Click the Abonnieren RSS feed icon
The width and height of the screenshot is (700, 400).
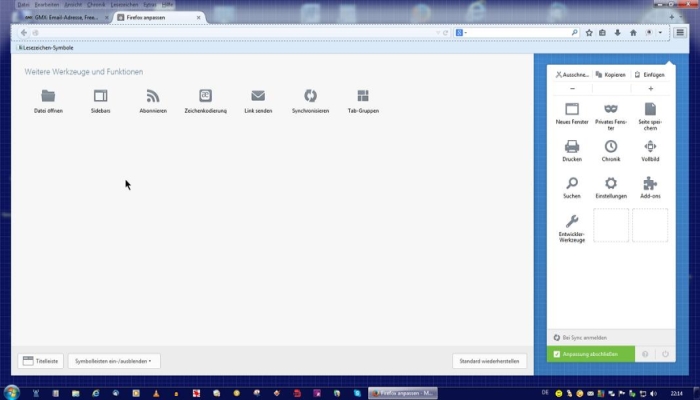click(153, 96)
